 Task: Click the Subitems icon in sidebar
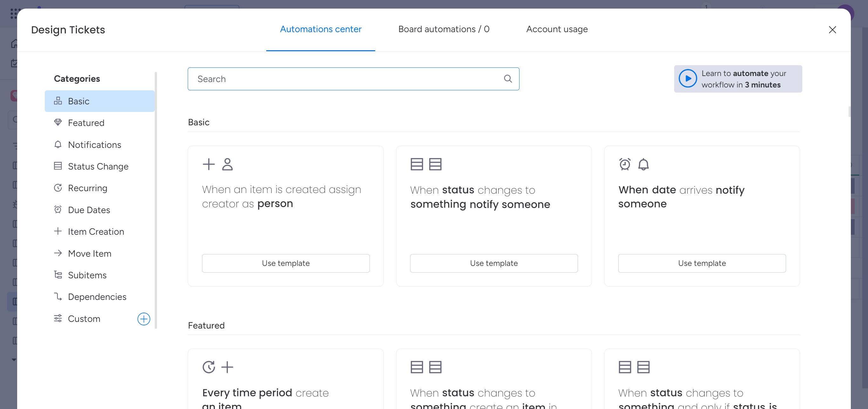pos(58,275)
